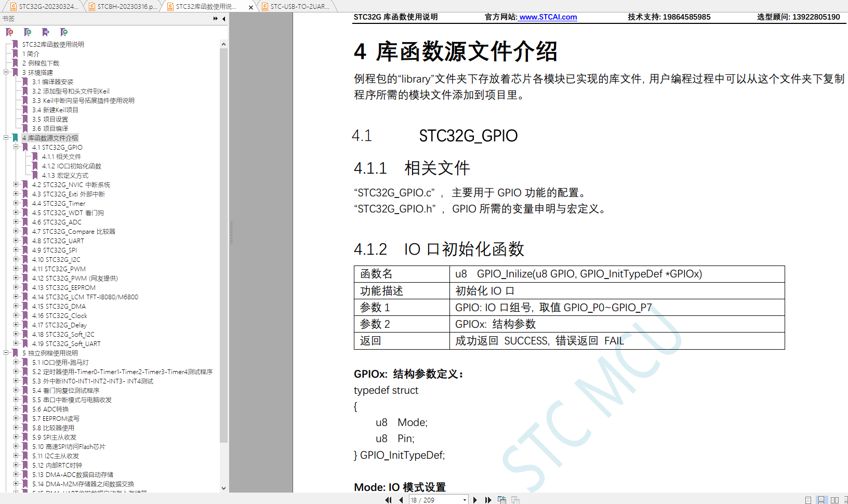The width and height of the screenshot is (848, 504).
Task: Click the PDF icon on the STC-USB-TO-2UAR tab
Action: click(265, 7)
